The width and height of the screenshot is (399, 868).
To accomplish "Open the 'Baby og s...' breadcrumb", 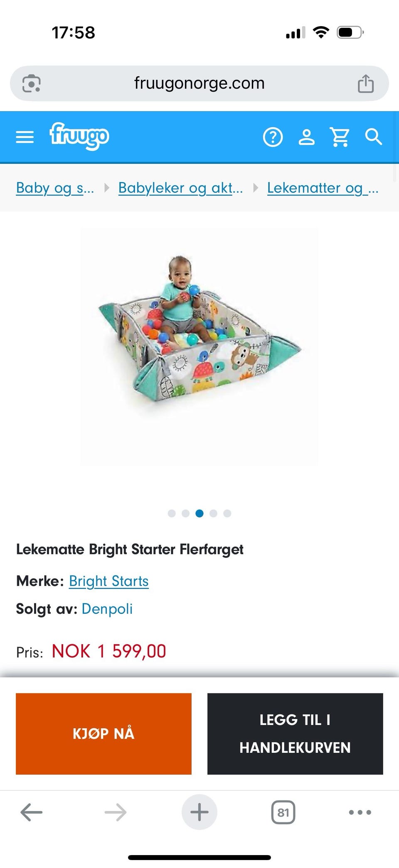I will coord(55,188).
